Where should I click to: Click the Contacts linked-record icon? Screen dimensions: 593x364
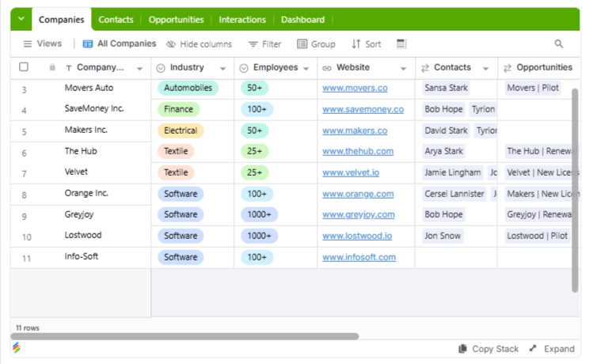(425, 68)
